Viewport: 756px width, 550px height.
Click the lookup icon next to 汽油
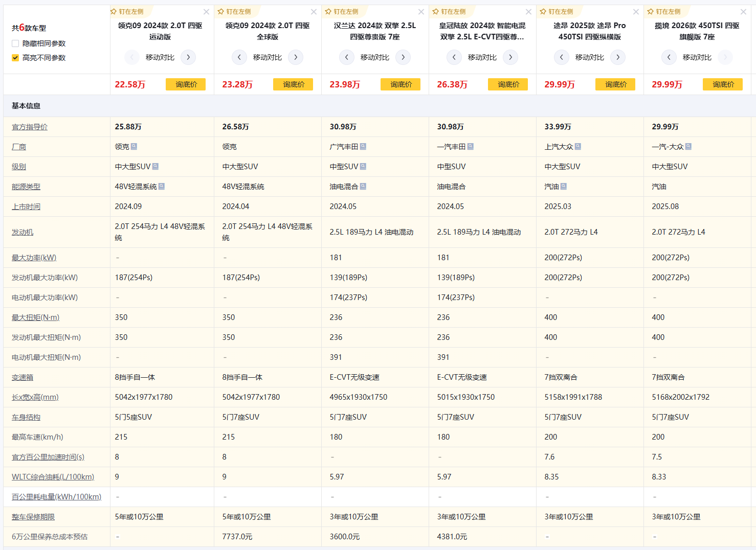coord(564,187)
